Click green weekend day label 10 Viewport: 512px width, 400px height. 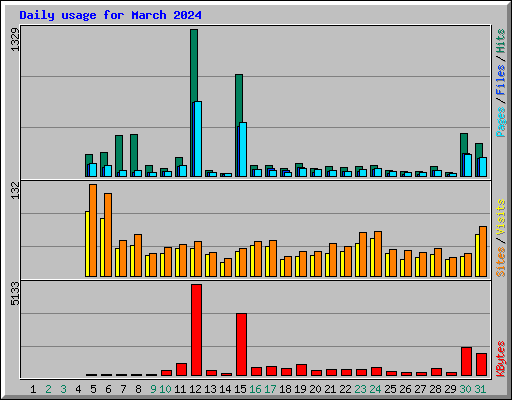[165, 389]
